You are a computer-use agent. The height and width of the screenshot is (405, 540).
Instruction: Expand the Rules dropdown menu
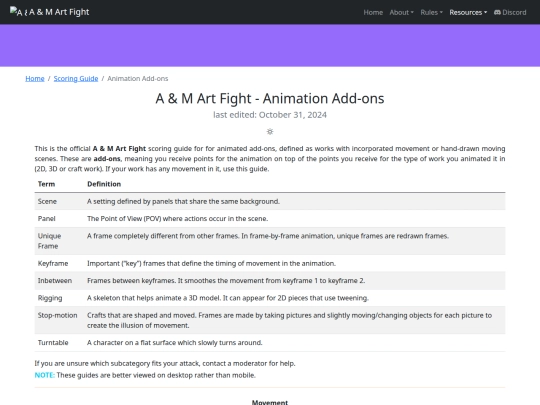[x=431, y=12]
